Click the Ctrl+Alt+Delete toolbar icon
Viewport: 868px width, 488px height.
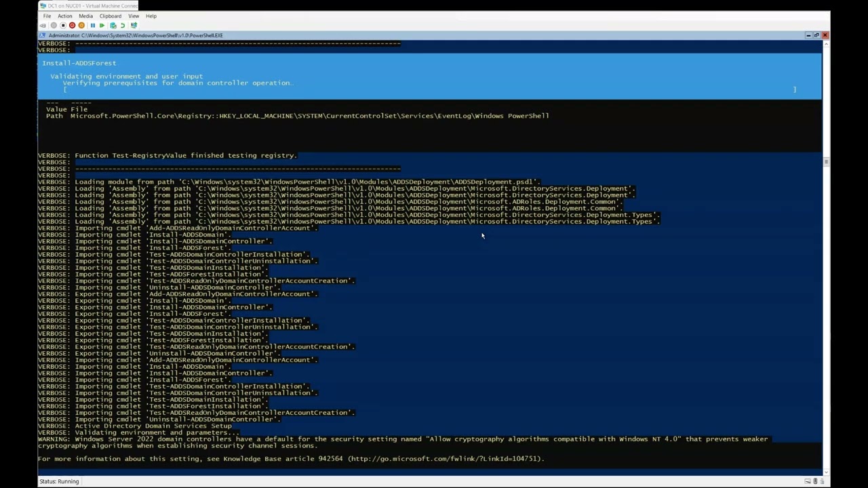click(43, 26)
